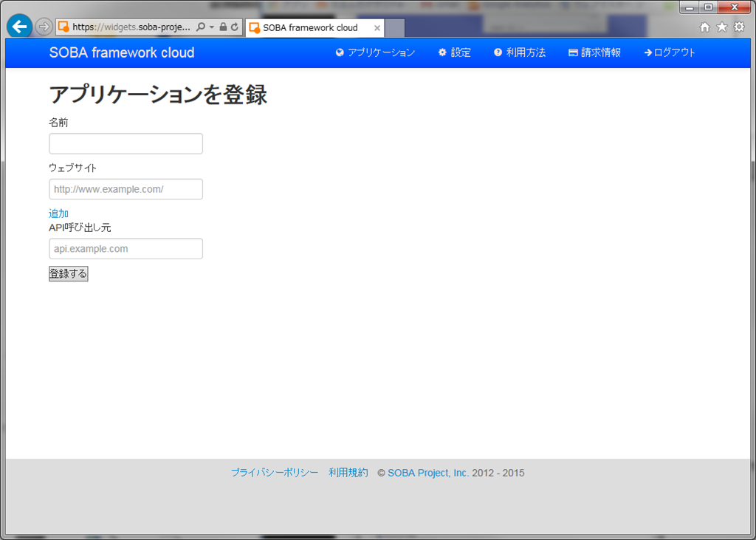The image size is (756, 540).
Task: Open the 利用方法 help page
Action: pos(520,52)
